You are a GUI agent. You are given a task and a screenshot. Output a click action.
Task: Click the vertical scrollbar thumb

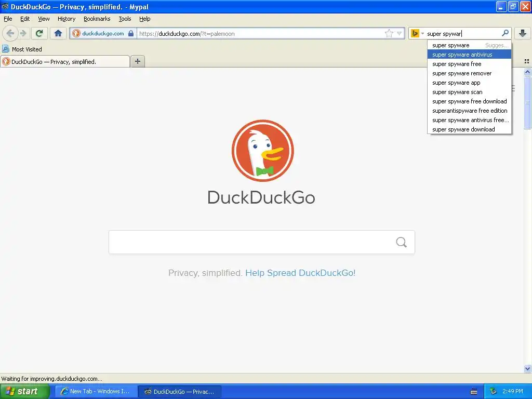point(527,103)
